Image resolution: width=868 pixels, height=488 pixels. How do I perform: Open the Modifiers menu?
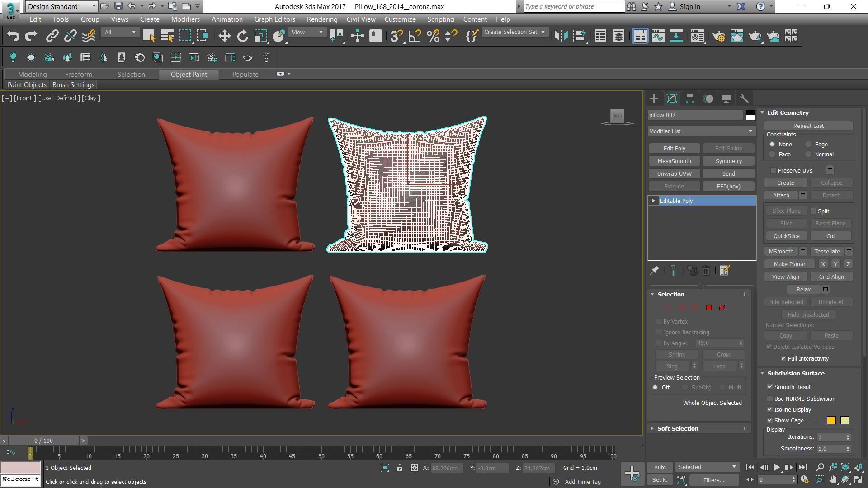tap(185, 19)
